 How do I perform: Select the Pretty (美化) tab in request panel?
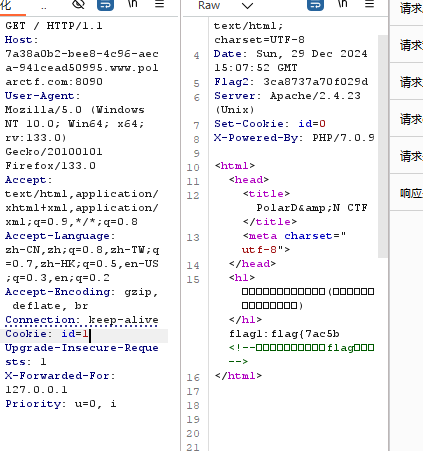(6, 5)
